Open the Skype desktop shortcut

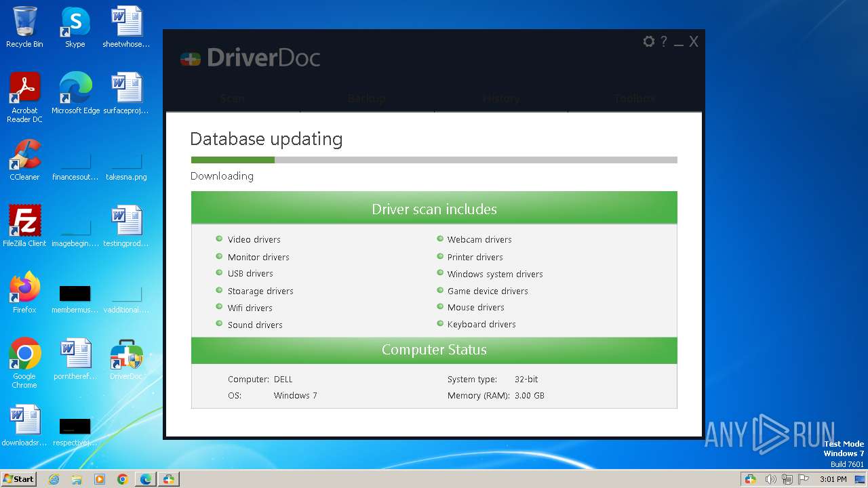(75, 27)
